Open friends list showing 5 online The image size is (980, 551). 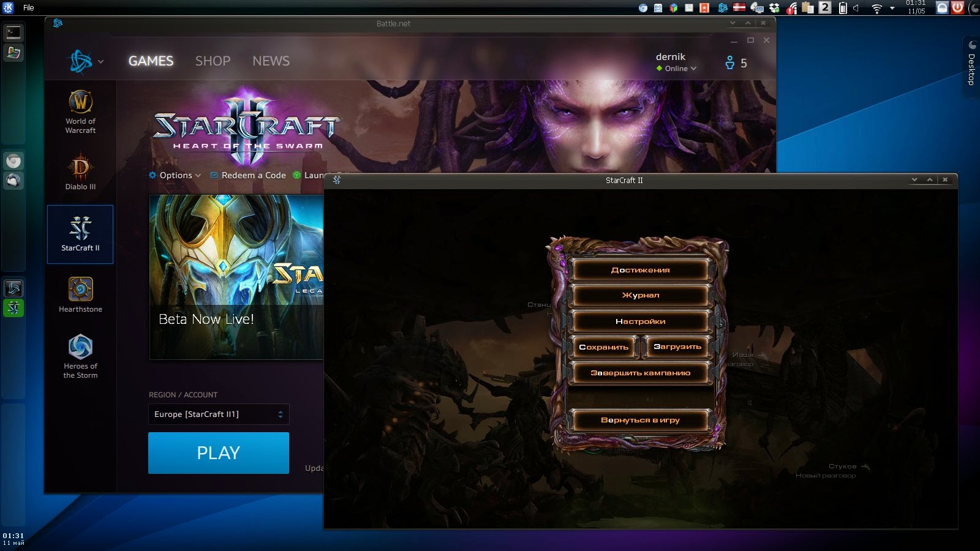pos(736,63)
